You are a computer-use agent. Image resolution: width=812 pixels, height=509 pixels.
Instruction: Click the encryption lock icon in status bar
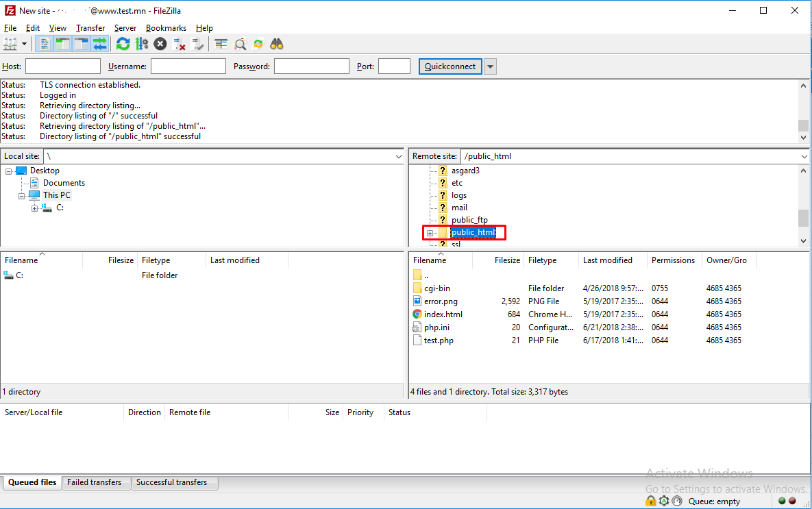click(650, 501)
